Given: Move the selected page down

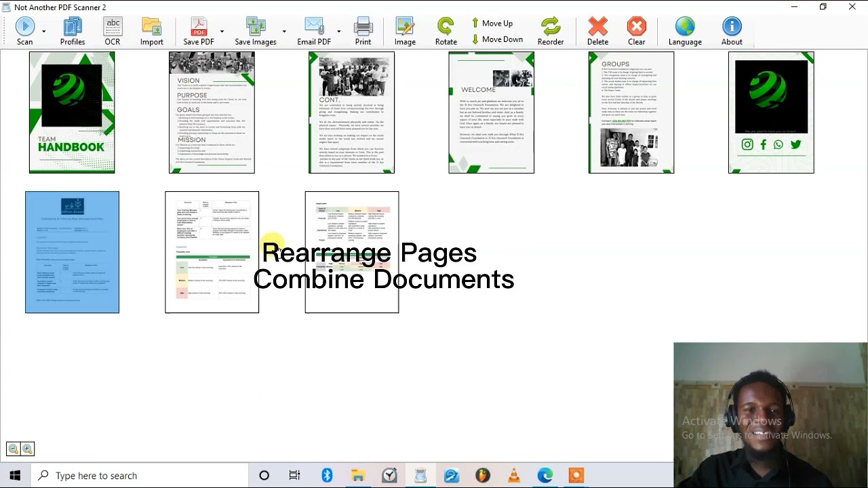Looking at the screenshot, I should pos(497,39).
